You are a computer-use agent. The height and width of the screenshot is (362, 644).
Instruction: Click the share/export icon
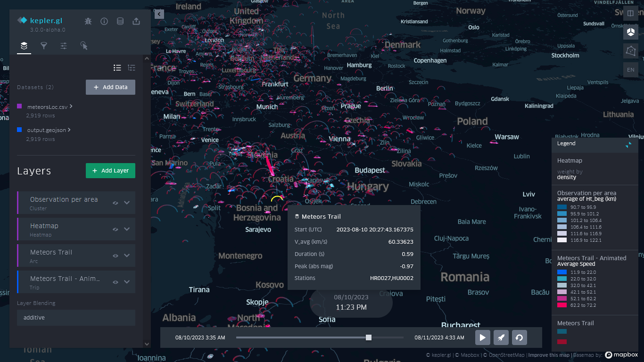tap(136, 21)
